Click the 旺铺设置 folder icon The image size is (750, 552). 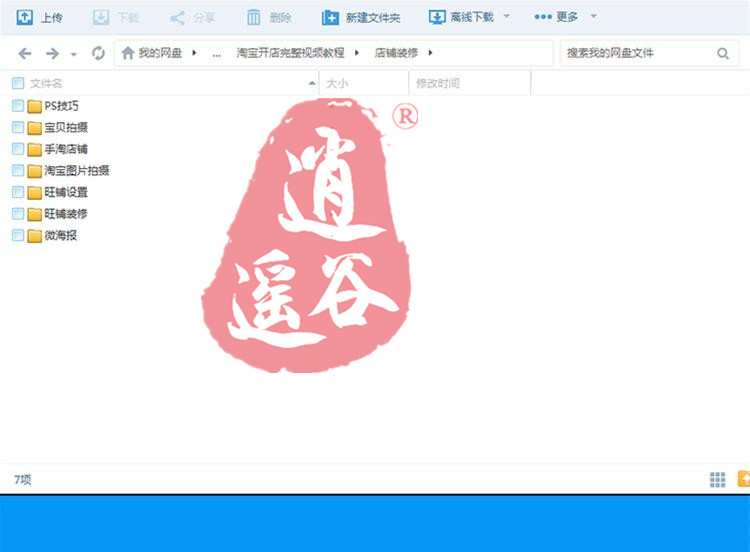pos(34,192)
